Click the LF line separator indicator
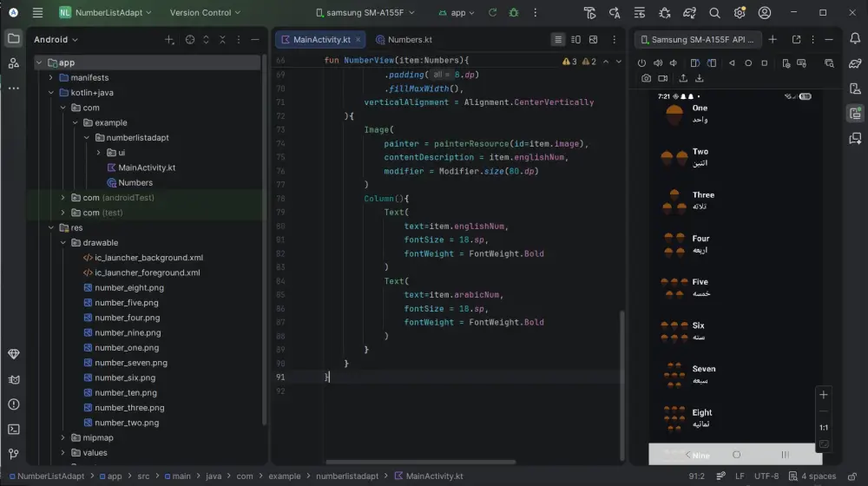Image resolution: width=868 pixels, height=486 pixels. (740, 476)
